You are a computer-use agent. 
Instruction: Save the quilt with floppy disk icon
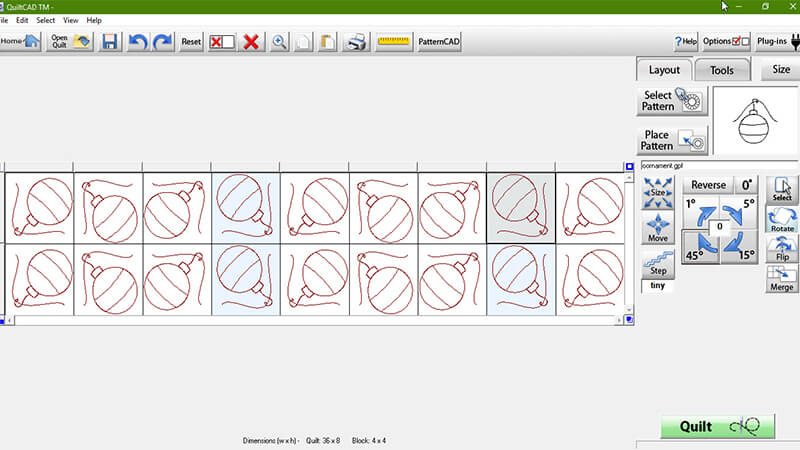click(109, 42)
